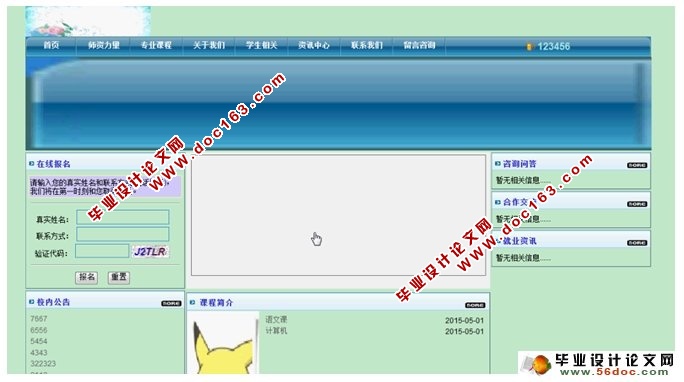This screenshot has width=684, height=382.
Task: Click 暂无相关信息 under 就业资讯
Action: (523, 258)
